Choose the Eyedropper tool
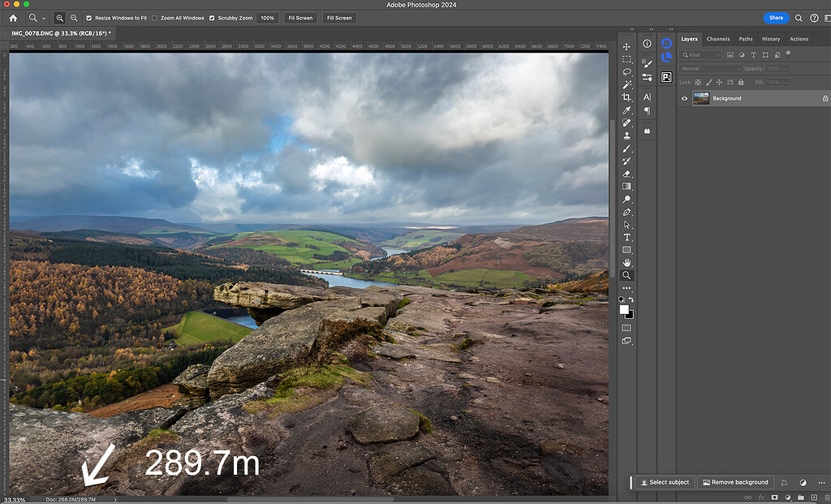 (626, 110)
